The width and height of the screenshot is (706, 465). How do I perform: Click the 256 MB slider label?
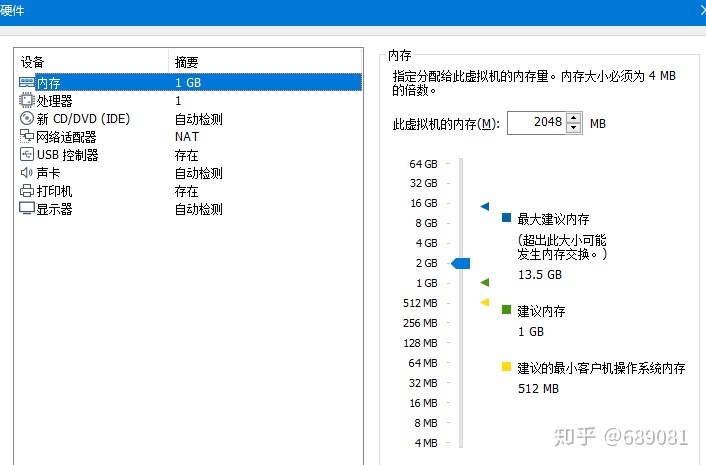[420, 323]
